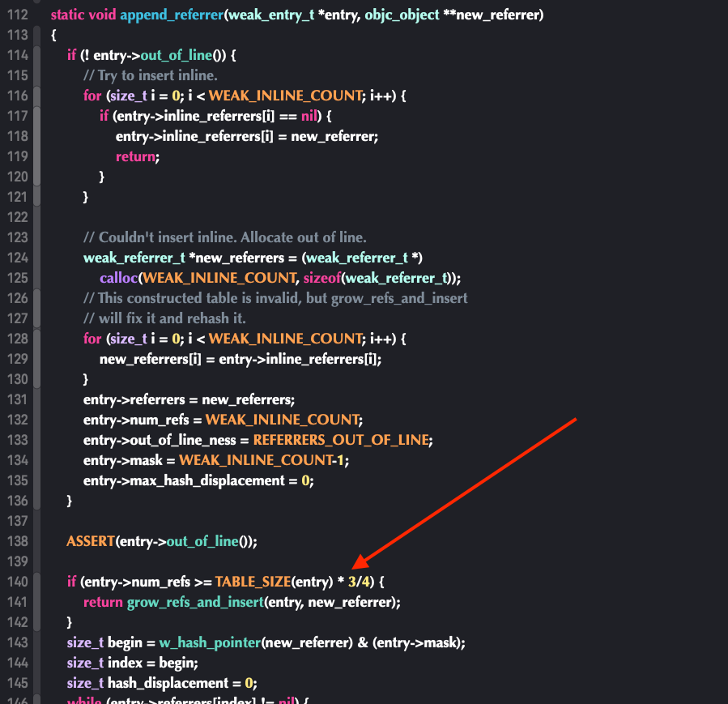Image resolution: width=728 pixels, height=704 pixels.
Task: Click *new_referrers declaration on line 124
Action: tap(236, 258)
